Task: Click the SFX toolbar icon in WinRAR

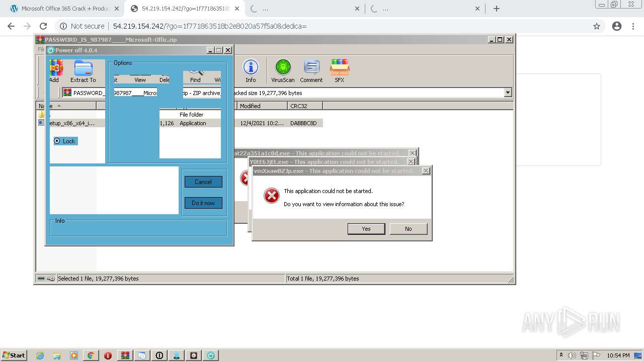Action: tap(340, 70)
